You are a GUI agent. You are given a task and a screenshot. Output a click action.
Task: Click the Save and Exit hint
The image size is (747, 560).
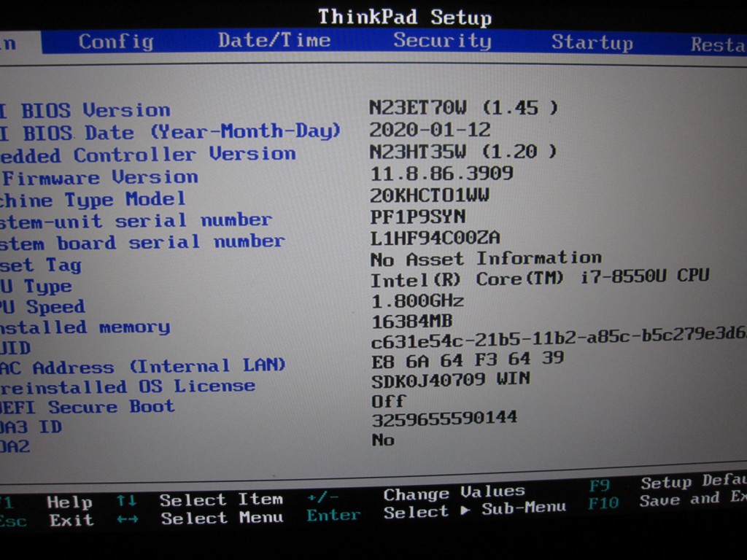[x=693, y=499]
